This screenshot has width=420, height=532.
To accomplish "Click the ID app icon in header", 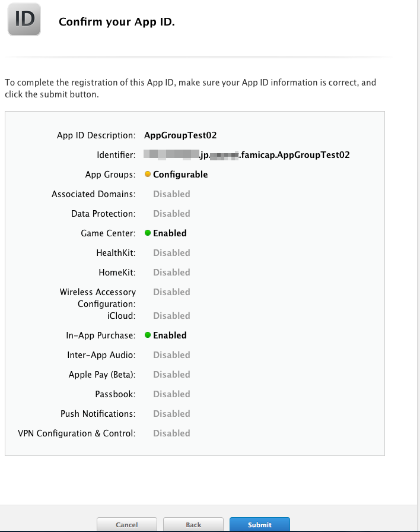I will point(24,20).
